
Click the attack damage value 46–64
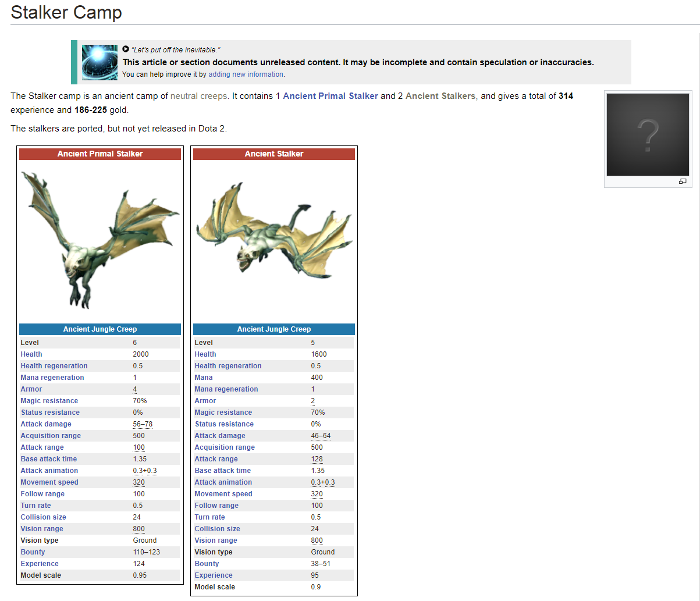point(321,436)
